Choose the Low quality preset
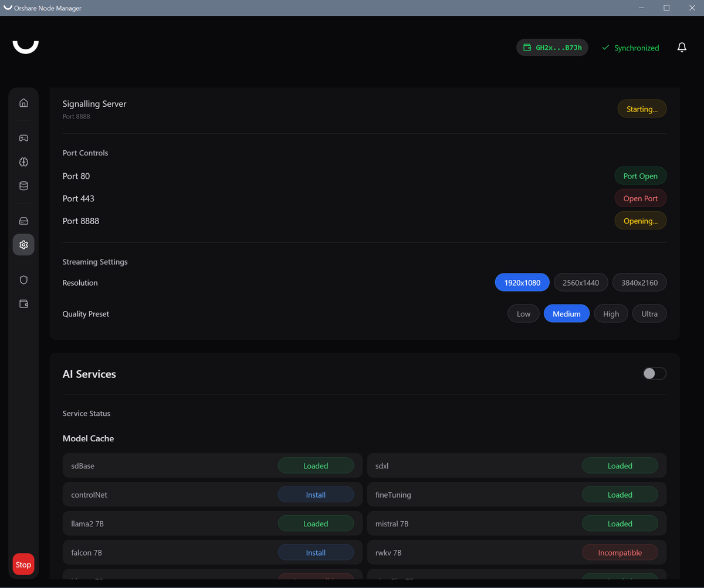704x588 pixels. [x=523, y=314]
